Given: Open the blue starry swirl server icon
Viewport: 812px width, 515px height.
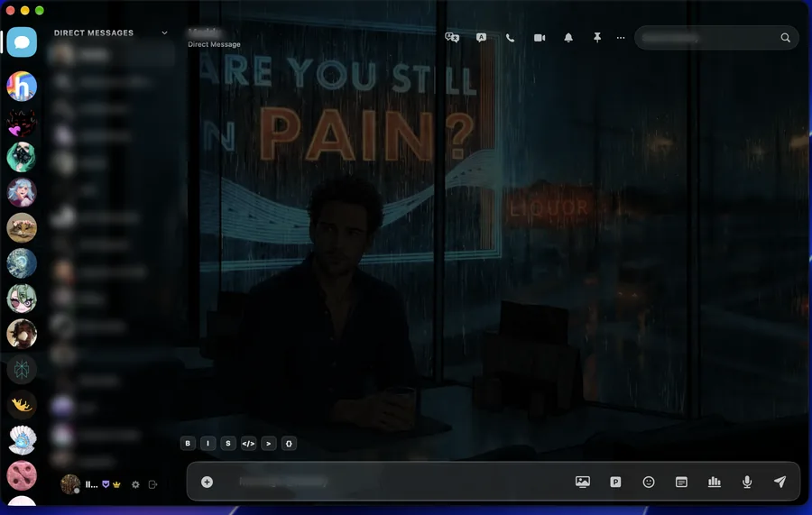Looking at the screenshot, I should pyautogui.click(x=22, y=263).
